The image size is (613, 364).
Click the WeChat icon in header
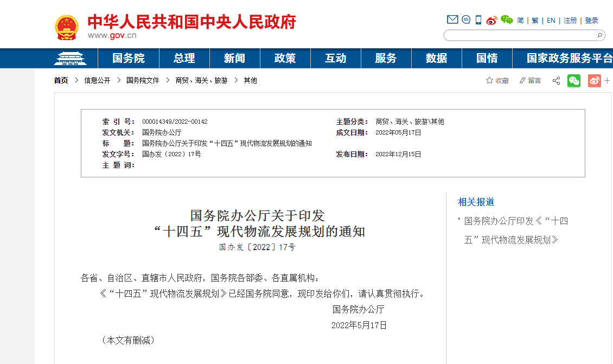coord(507,20)
